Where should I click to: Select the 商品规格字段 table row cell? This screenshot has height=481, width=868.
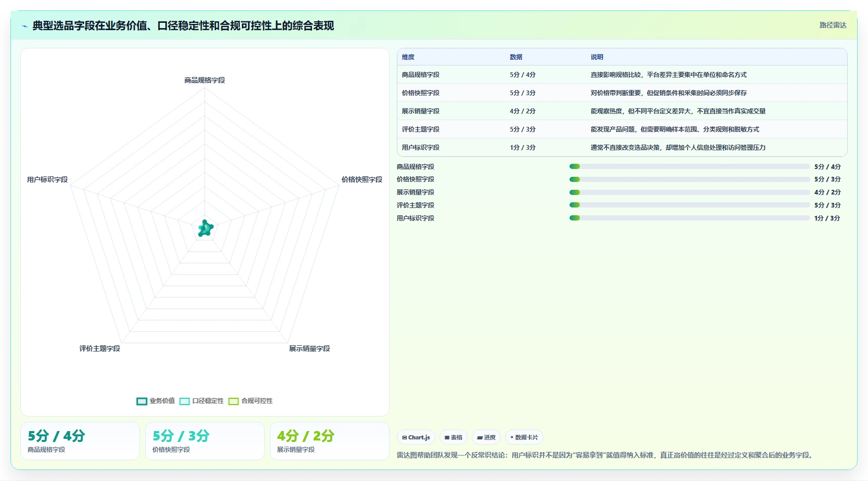click(421, 75)
